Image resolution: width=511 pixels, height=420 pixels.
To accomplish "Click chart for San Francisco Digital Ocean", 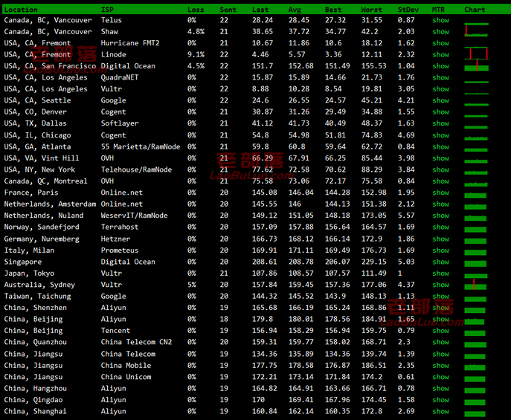I will click(x=477, y=65).
